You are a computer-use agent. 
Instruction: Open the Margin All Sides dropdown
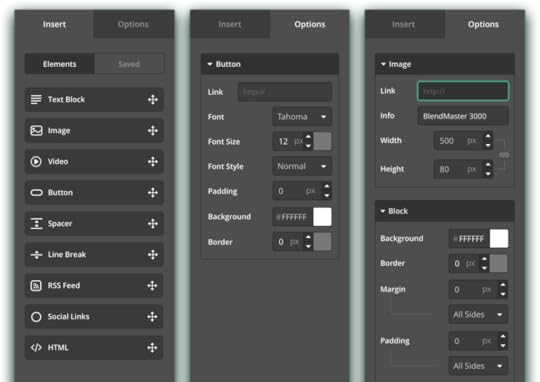click(478, 314)
